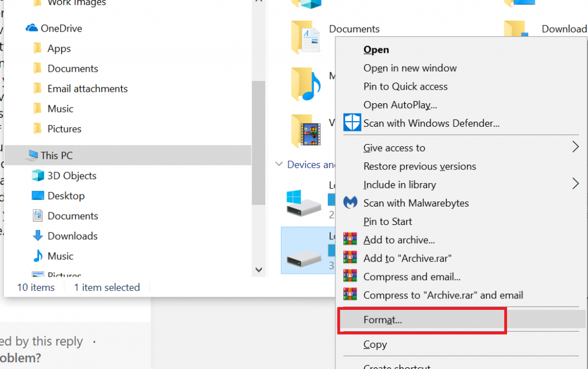Viewport: 588px width, 369px height.
Task: Click the Documents folder label in main pane
Action: click(354, 29)
